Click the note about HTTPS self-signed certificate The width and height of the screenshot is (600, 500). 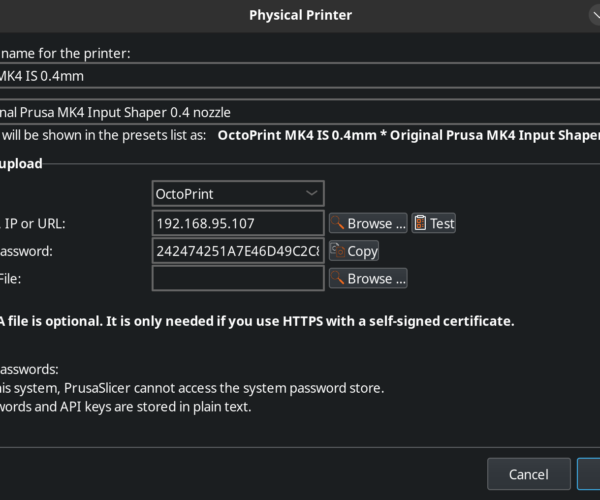point(257,321)
